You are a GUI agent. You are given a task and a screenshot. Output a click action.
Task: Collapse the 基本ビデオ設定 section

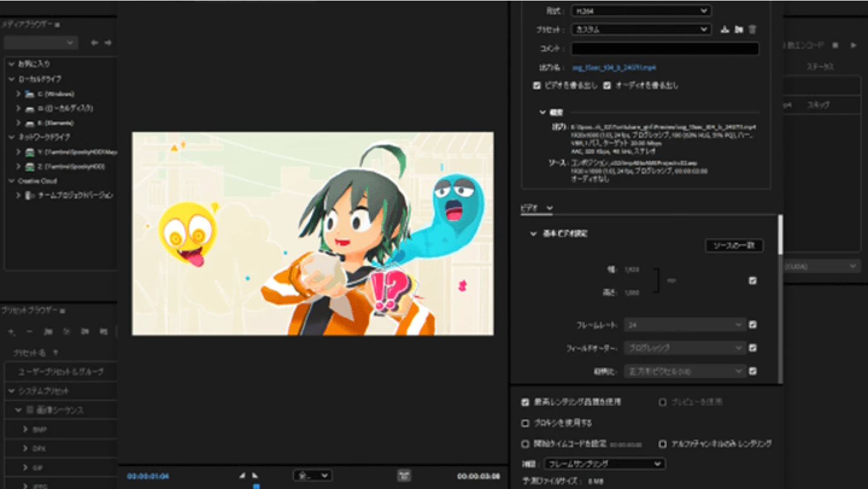(533, 234)
